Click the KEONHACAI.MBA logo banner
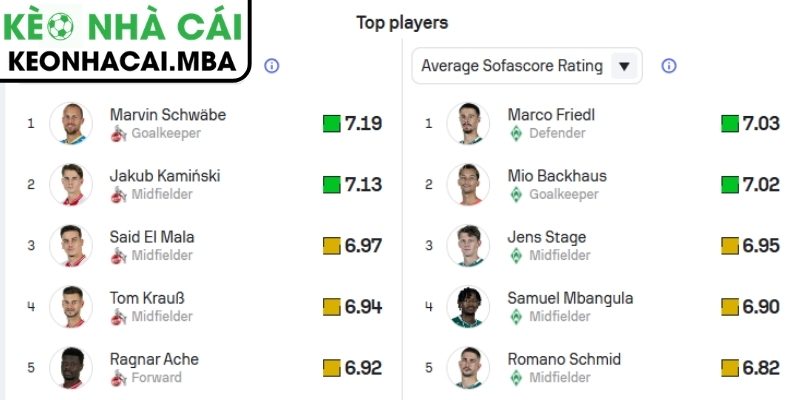The width and height of the screenshot is (800, 400). 126,40
